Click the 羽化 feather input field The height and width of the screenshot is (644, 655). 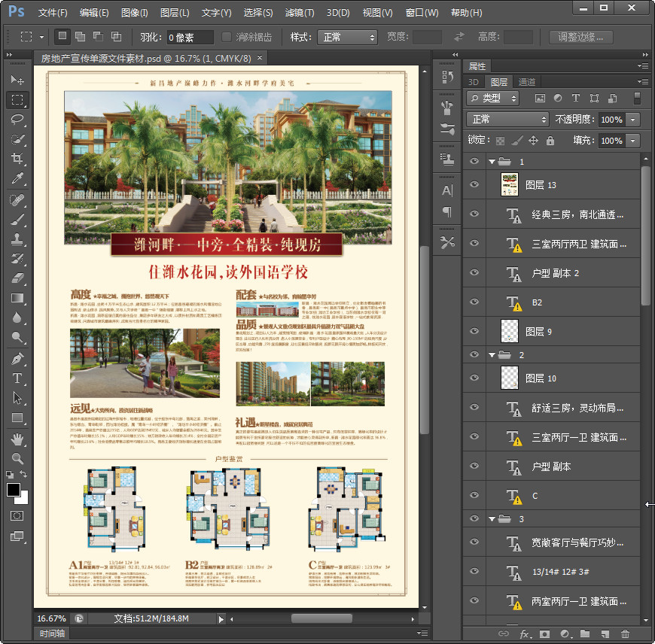190,37
